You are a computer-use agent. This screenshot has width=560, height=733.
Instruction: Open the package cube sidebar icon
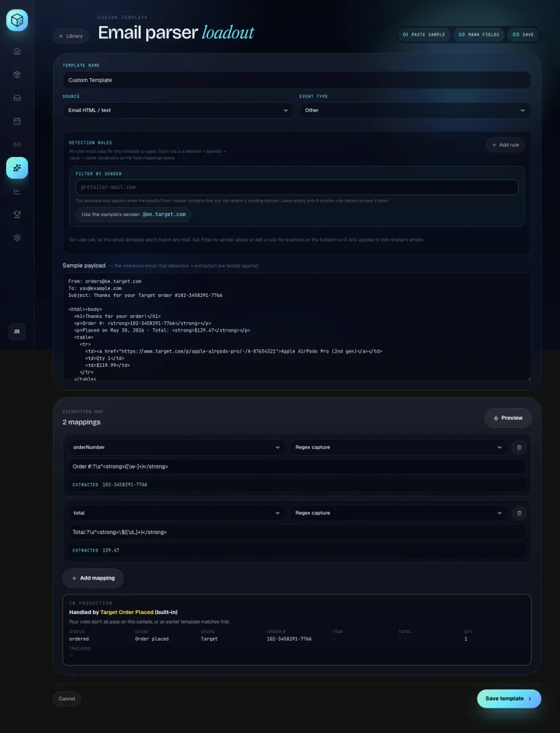[17, 75]
